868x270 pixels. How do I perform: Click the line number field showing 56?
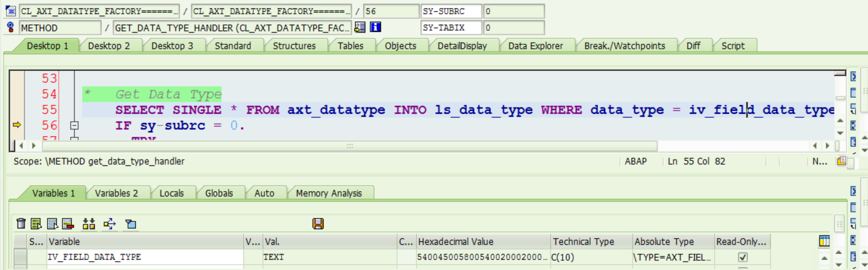click(391, 11)
